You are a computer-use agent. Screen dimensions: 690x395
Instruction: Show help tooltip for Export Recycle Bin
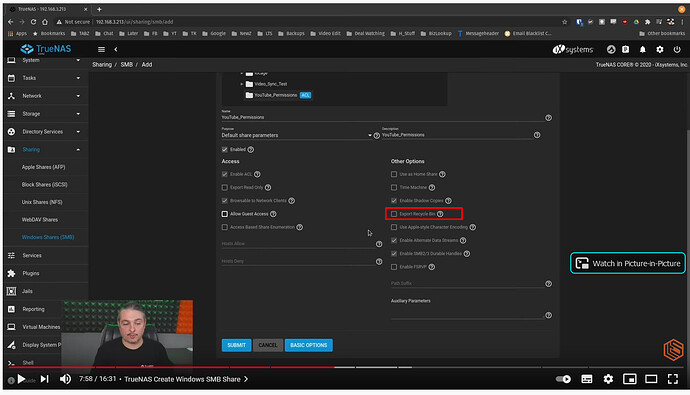440,214
